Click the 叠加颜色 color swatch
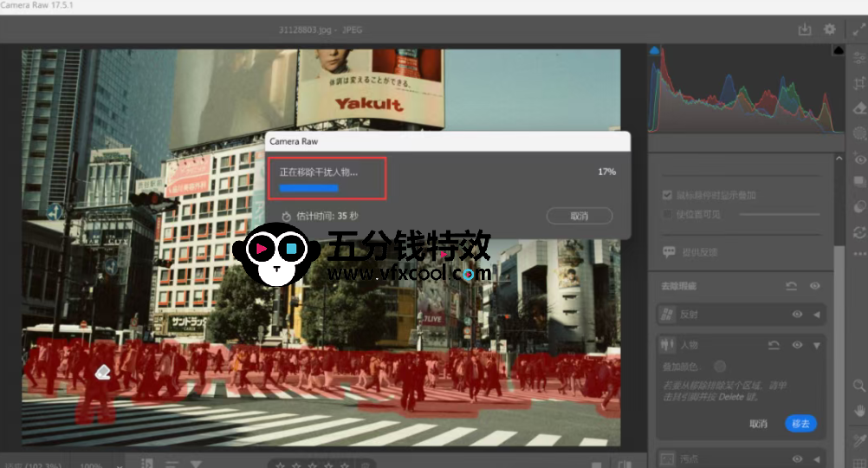Viewport: 868px width, 468px height. (719, 367)
